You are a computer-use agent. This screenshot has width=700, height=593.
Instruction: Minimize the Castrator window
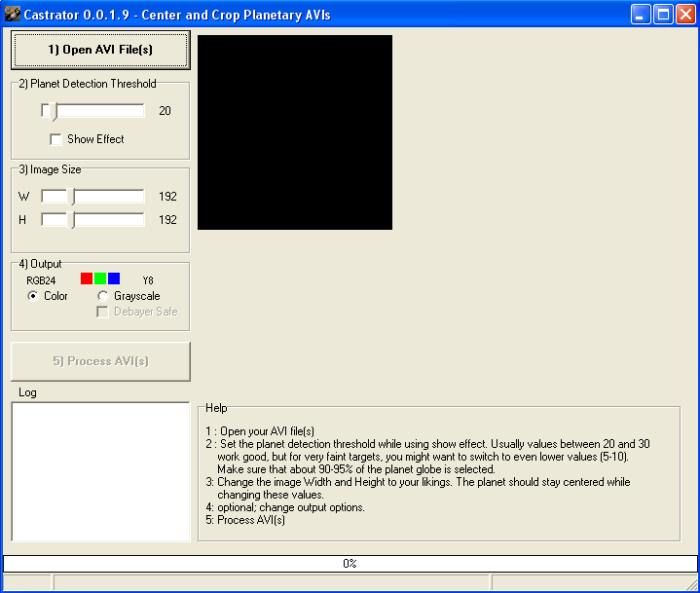coord(641,15)
